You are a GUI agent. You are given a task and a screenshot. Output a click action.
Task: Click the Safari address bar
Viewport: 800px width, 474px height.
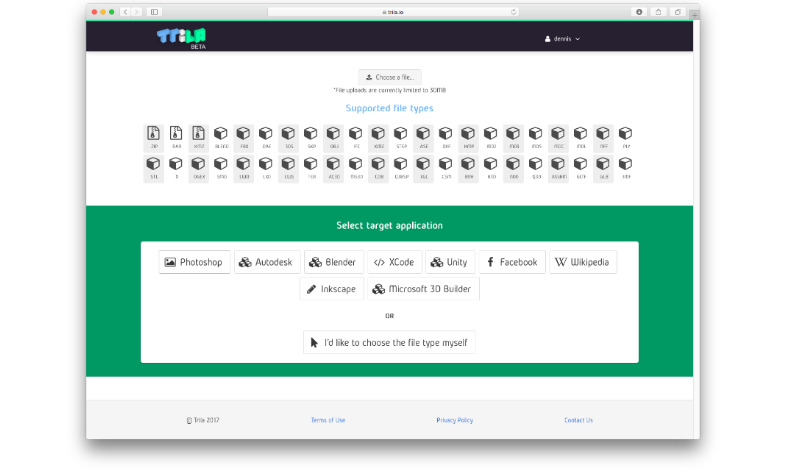pyautogui.click(x=393, y=12)
